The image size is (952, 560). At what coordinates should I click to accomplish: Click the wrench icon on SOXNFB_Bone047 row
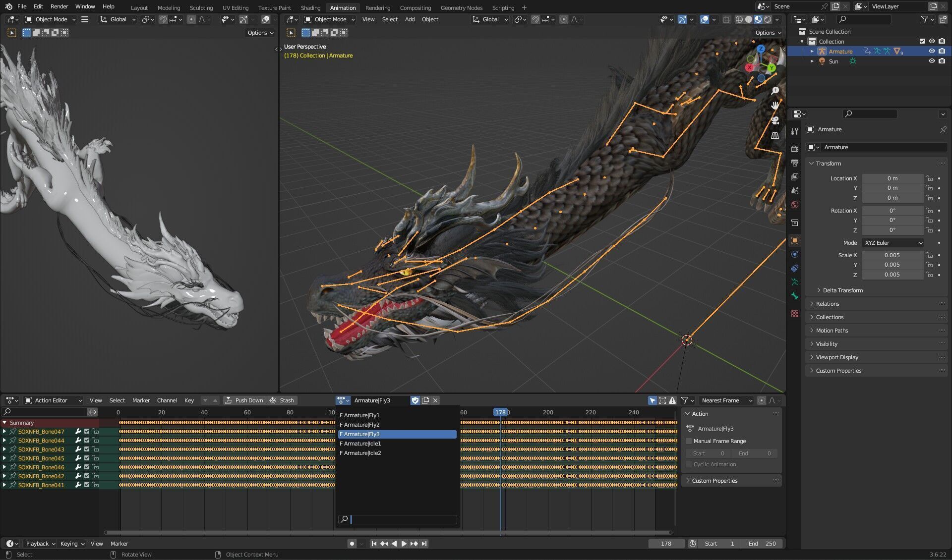(x=78, y=432)
